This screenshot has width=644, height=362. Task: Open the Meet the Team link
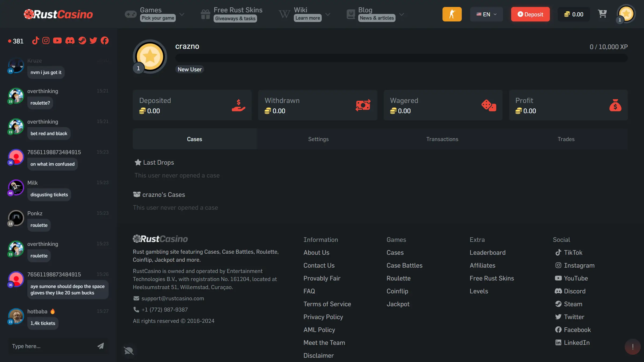click(x=324, y=342)
